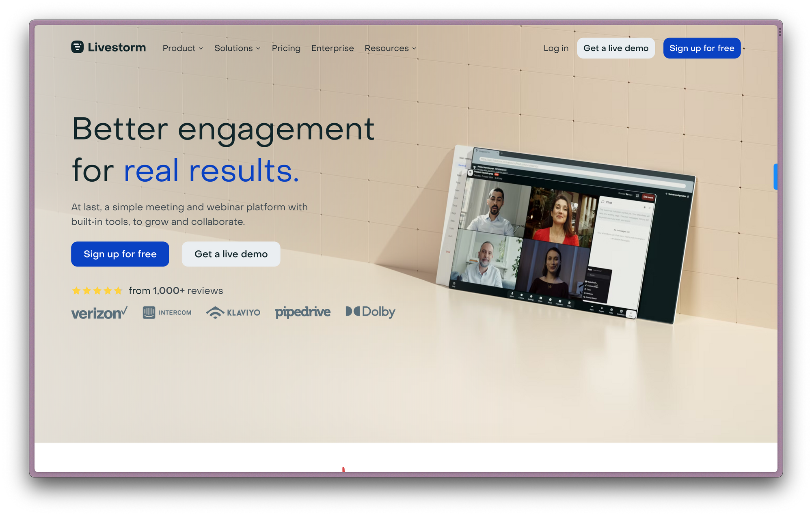Expand the Product dropdown menu

182,48
